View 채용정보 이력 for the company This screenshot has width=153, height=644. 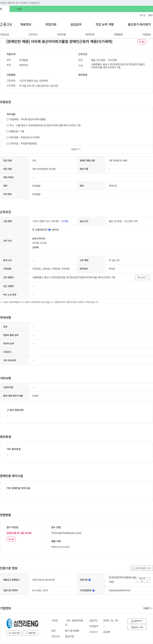pos(137,627)
